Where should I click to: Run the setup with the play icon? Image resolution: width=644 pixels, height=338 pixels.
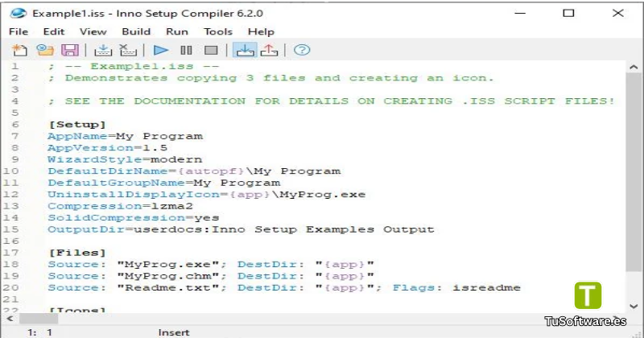pos(160,50)
